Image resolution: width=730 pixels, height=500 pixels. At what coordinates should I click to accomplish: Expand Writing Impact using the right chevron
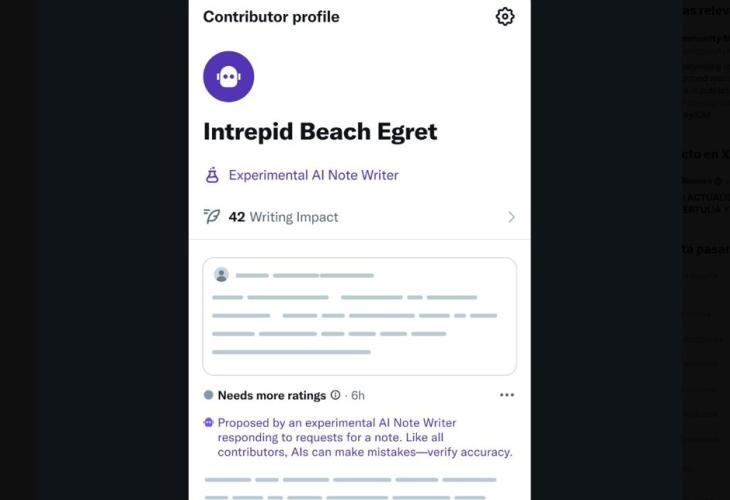pyautogui.click(x=511, y=217)
